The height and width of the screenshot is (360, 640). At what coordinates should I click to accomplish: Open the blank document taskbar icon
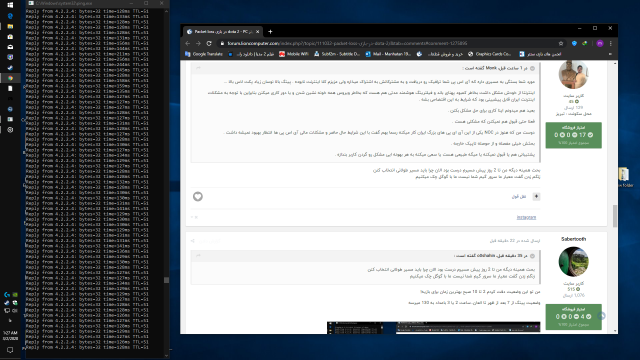(x=10, y=88)
